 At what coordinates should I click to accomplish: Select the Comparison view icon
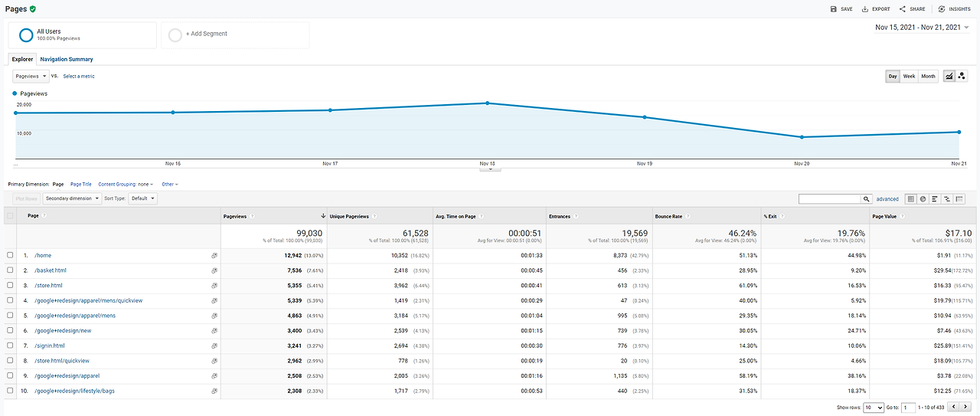coord(947,198)
